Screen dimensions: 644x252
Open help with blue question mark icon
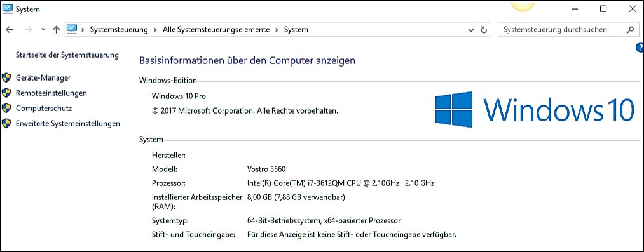point(640,48)
